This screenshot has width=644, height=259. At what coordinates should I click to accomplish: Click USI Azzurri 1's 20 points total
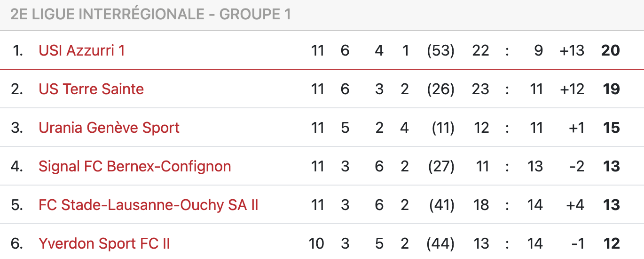point(611,50)
